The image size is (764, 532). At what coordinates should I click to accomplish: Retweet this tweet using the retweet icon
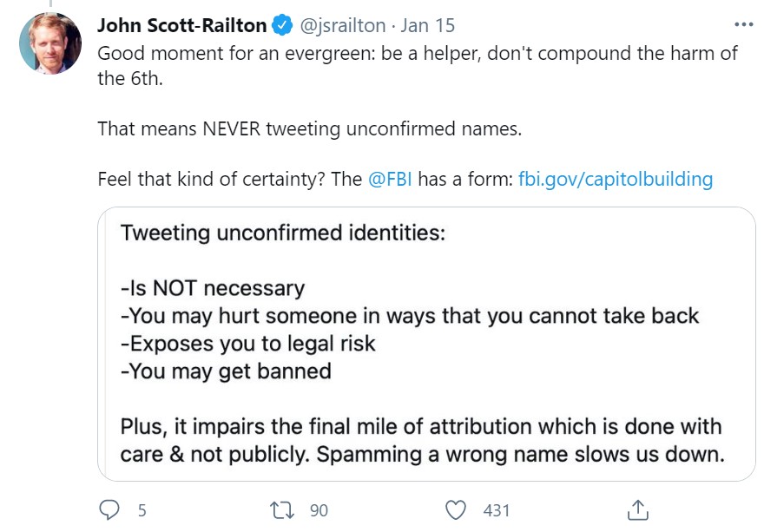tap(283, 509)
